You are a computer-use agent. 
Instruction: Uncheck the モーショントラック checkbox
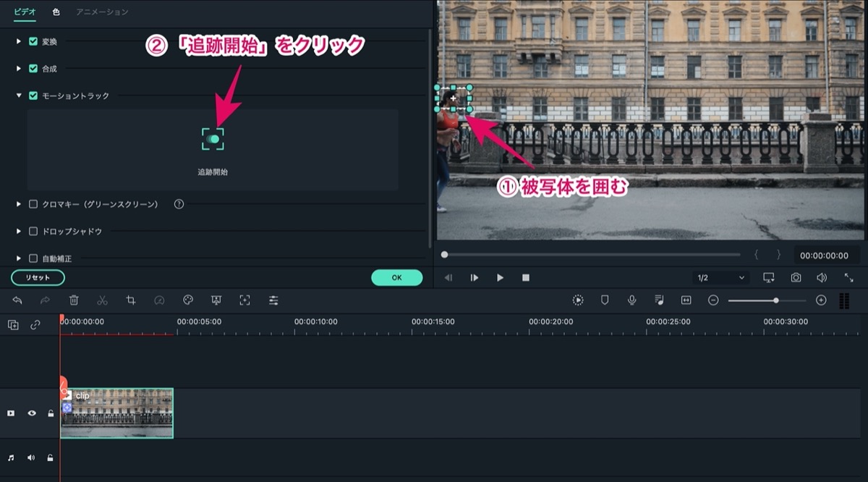33,96
